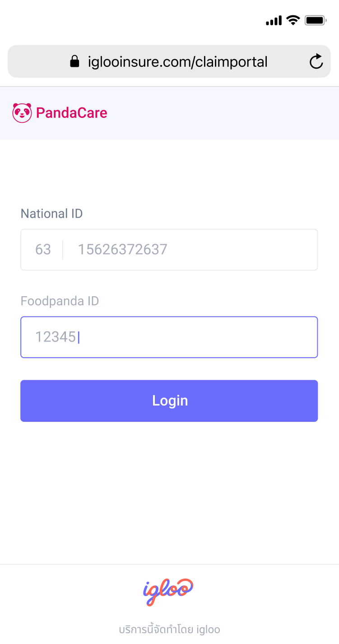Click the Login button
Viewport: 339px width, 644px height.
(169, 401)
